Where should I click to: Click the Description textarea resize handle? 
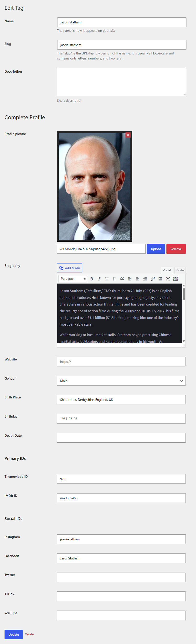[185, 95]
